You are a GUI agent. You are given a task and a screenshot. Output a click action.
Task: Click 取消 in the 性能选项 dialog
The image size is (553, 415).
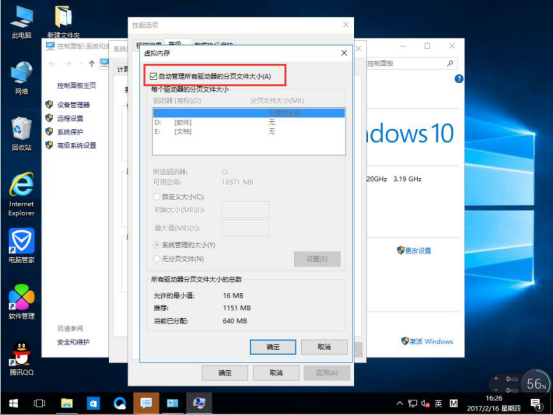[276, 373]
